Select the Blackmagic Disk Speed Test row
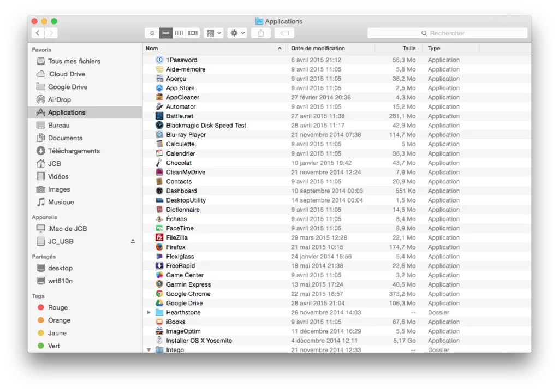The height and width of the screenshot is (392, 559). (337, 125)
